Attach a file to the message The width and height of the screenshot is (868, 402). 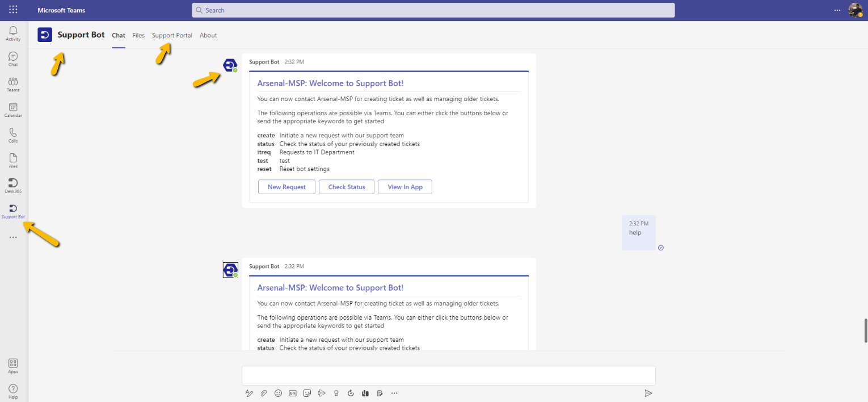coord(264,393)
